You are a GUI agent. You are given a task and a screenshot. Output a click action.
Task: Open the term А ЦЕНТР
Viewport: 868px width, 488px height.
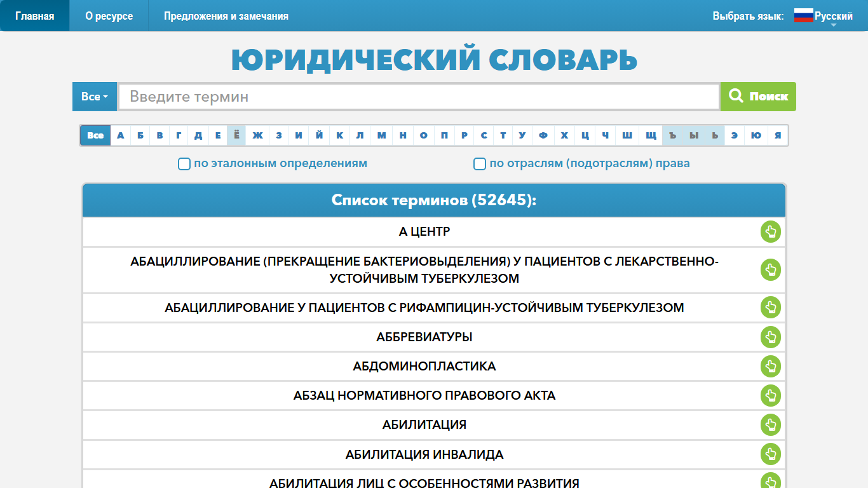[424, 232]
